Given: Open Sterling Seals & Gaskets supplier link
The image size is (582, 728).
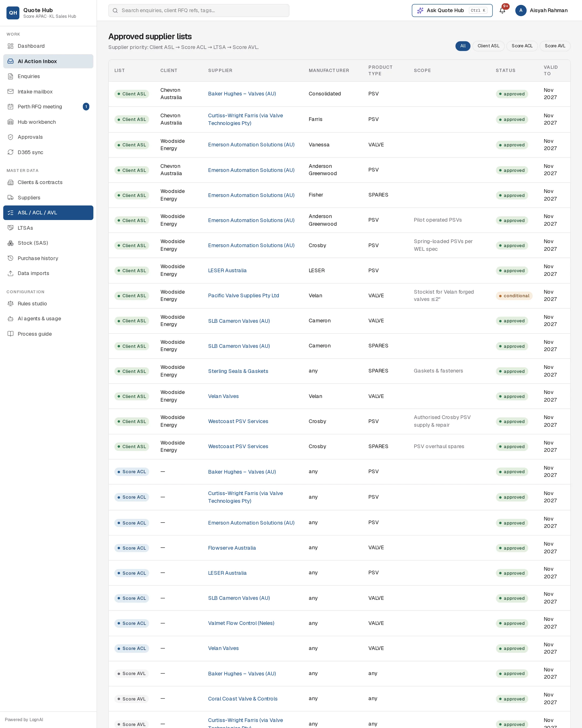Looking at the screenshot, I should pos(238,371).
